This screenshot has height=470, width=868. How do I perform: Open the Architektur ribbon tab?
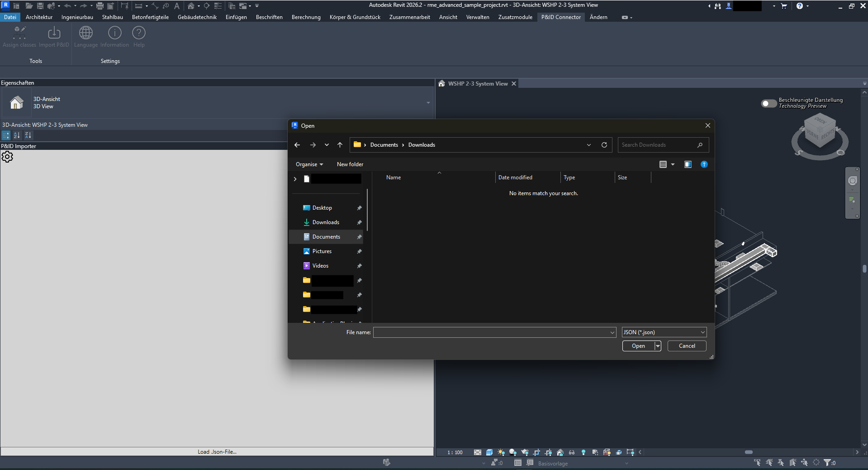(39, 17)
